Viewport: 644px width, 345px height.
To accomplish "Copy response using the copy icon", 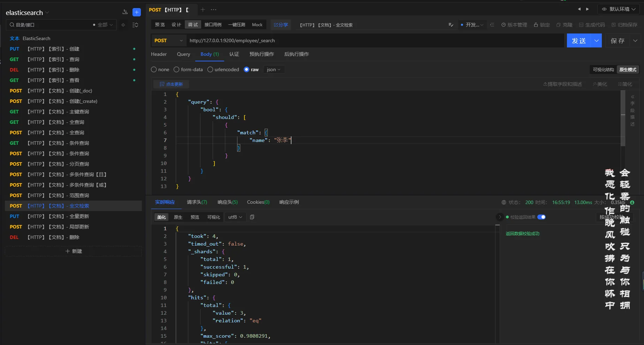I will [x=252, y=217].
